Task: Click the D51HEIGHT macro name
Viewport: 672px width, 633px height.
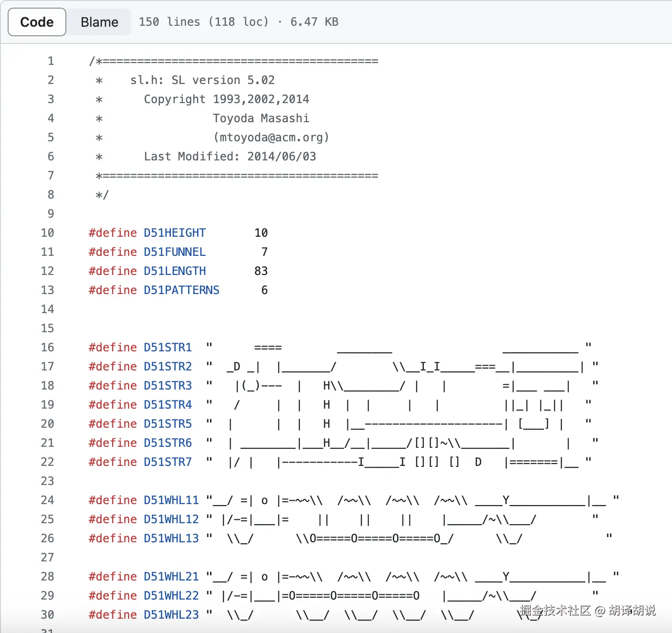Action: click(x=175, y=233)
